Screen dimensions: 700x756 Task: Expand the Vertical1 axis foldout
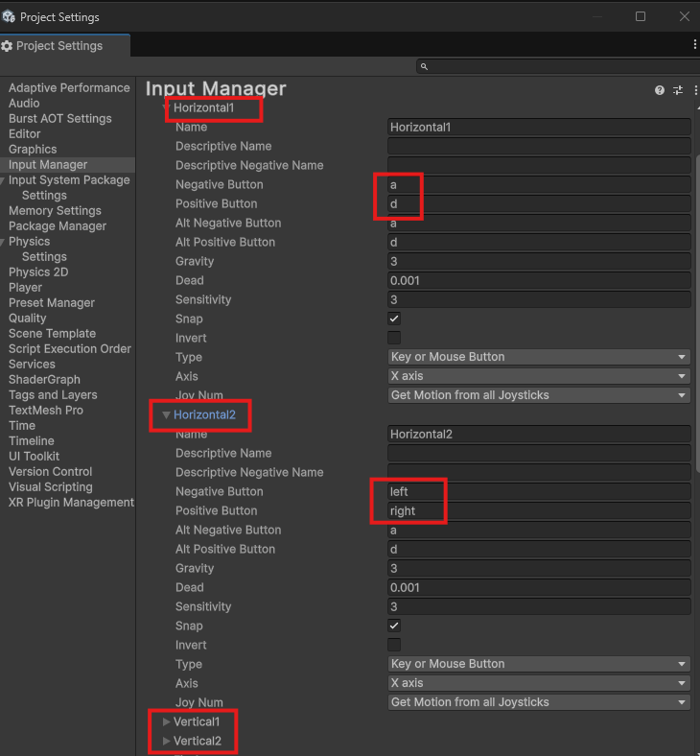click(x=166, y=721)
